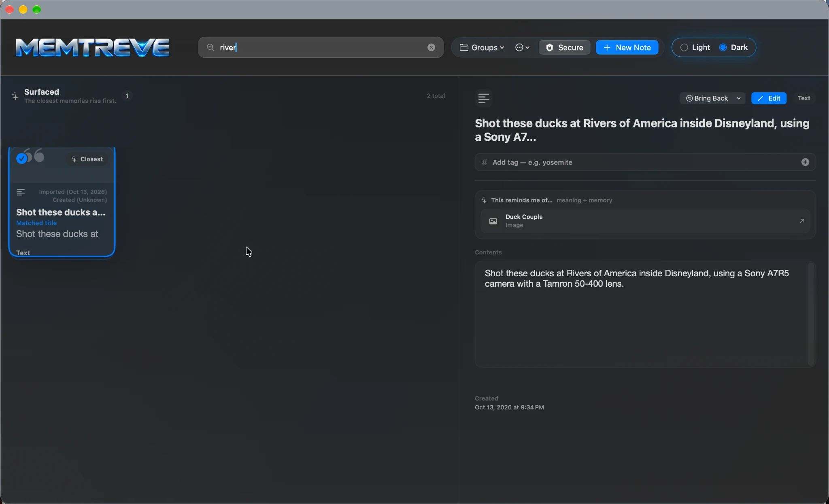829x504 pixels.
Task: Open the Groups dropdown
Action: 482,47
